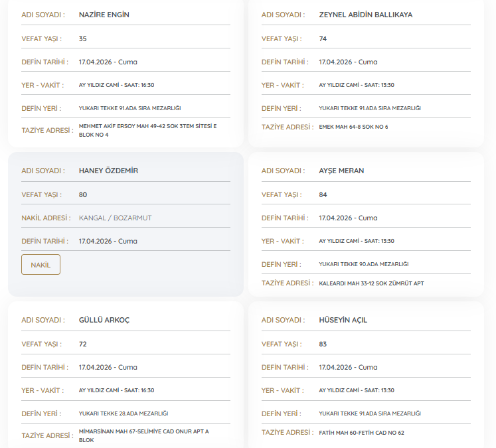Select the GÜLLÜ ARKOÇ name heading
Image resolution: width=496 pixels, height=448 pixels.
(x=104, y=320)
